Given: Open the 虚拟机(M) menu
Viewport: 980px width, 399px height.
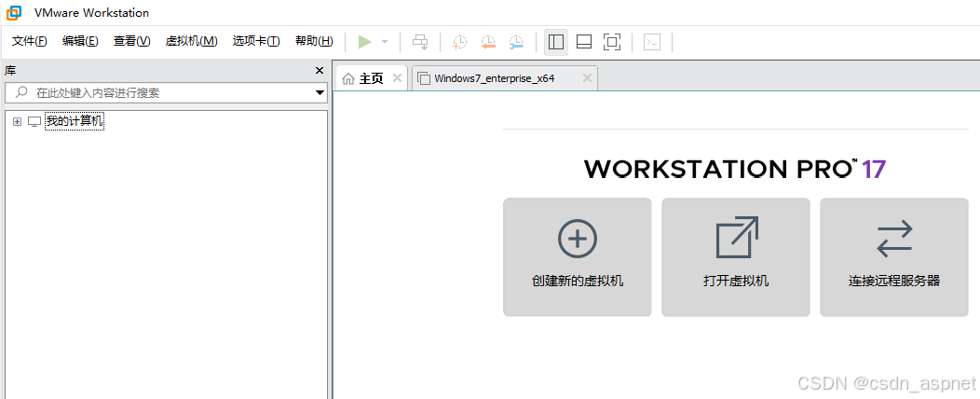Looking at the screenshot, I should (x=191, y=41).
